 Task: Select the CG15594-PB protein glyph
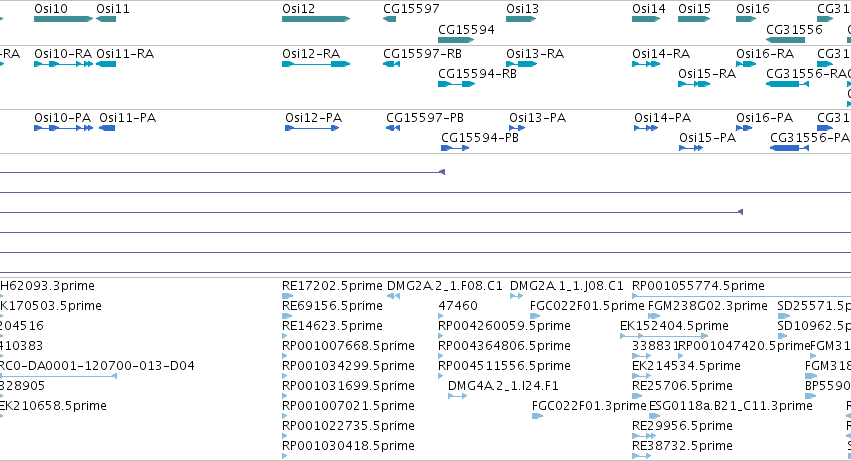tap(455, 148)
